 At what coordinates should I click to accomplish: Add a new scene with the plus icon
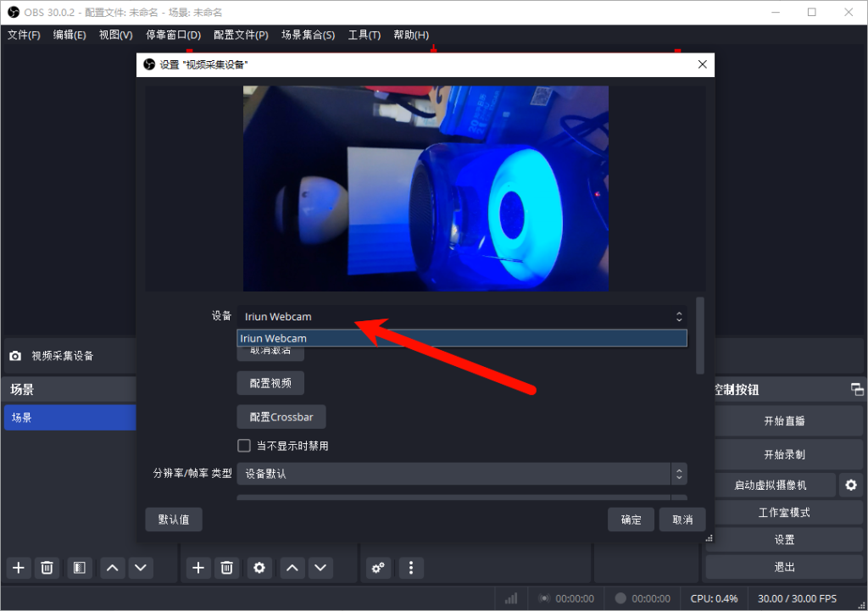point(18,568)
